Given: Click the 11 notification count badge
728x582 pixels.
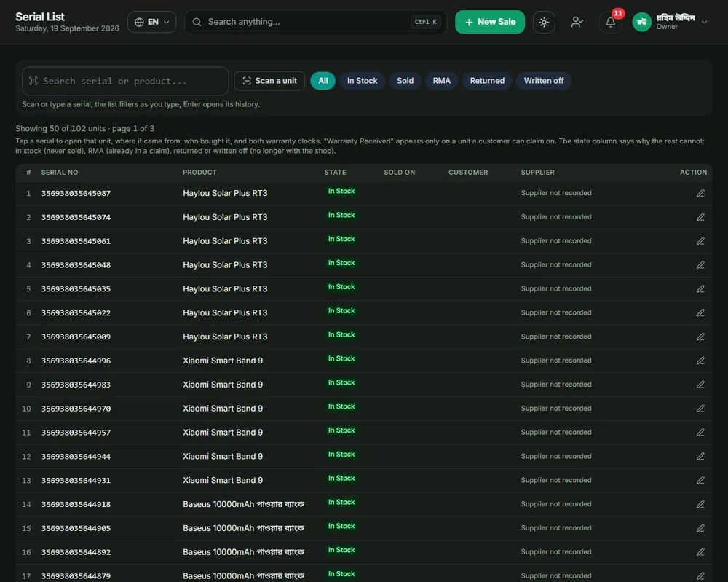Looking at the screenshot, I should (x=618, y=13).
